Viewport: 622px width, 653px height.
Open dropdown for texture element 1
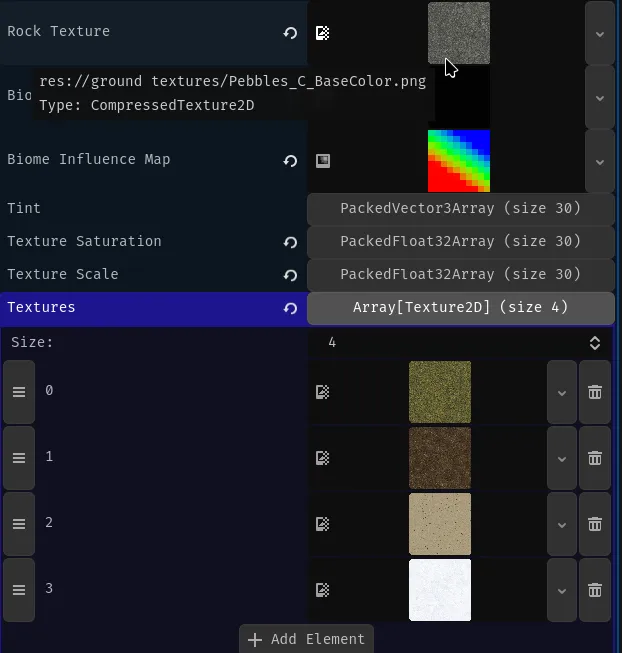(561, 458)
